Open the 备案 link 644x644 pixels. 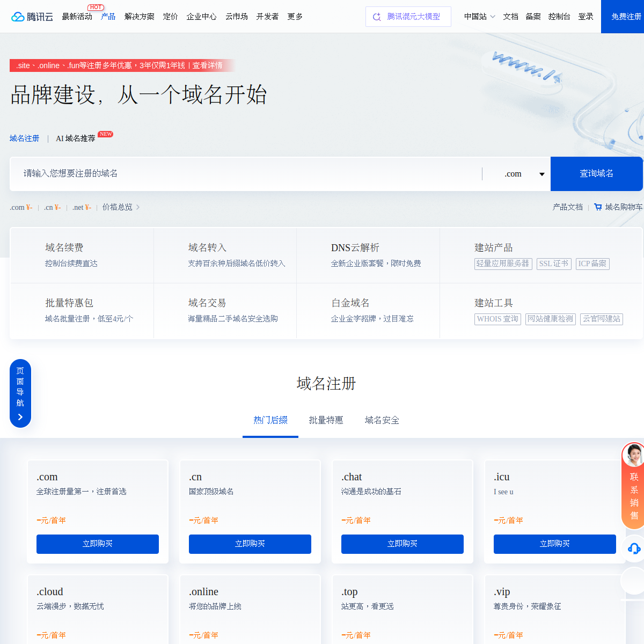(533, 17)
